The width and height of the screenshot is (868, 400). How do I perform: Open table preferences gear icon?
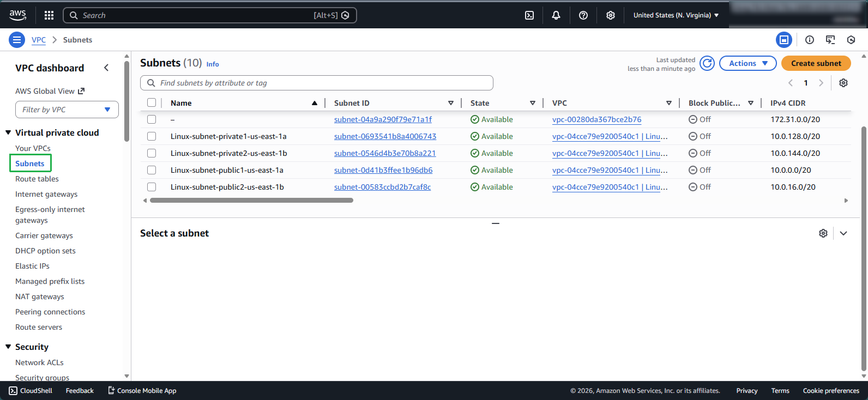843,83
